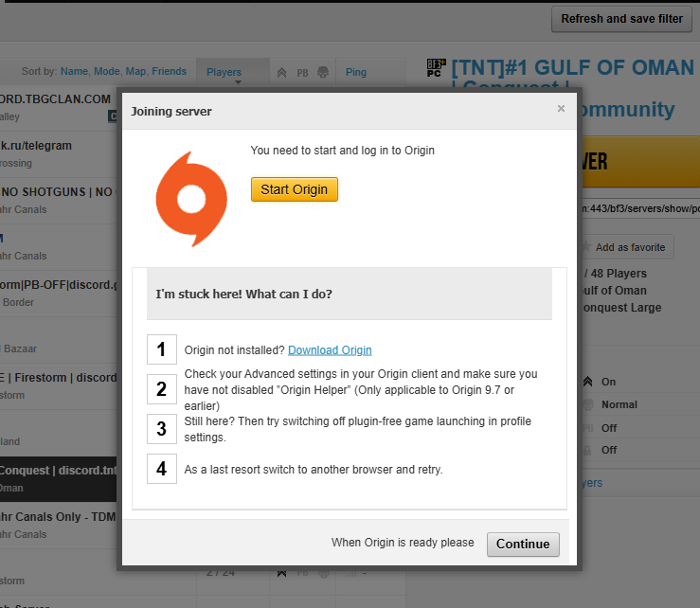
Task: Click Add as favorite button
Action: (x=628, y=247)
